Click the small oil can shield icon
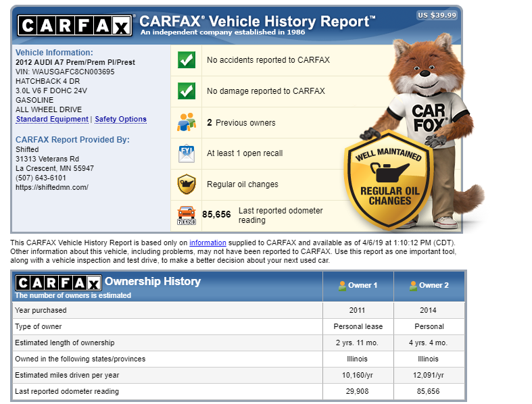The height and width of the screenshot is (404, 532). [187, 184]
